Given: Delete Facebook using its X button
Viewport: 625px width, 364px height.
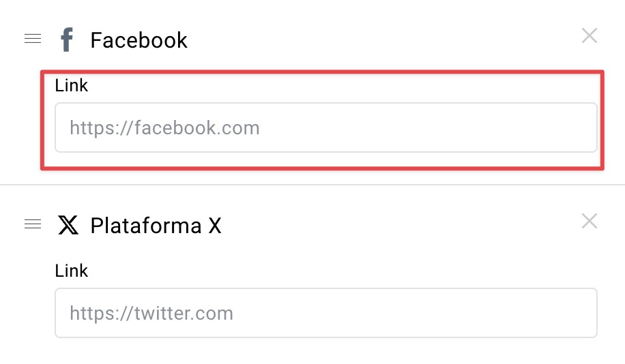Looking at the screenshot, I should (x=589, y=36).
